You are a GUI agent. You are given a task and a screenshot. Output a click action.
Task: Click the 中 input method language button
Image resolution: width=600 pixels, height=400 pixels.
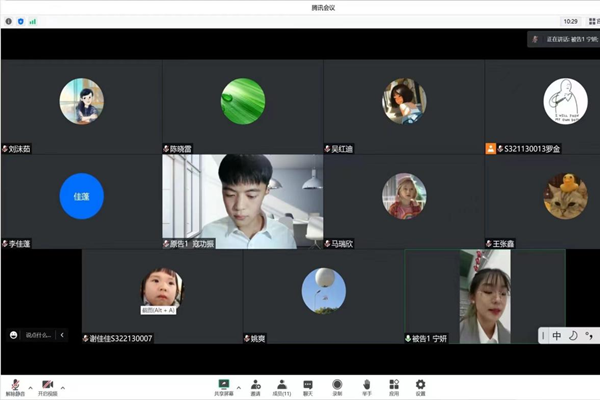coord(557,335)
